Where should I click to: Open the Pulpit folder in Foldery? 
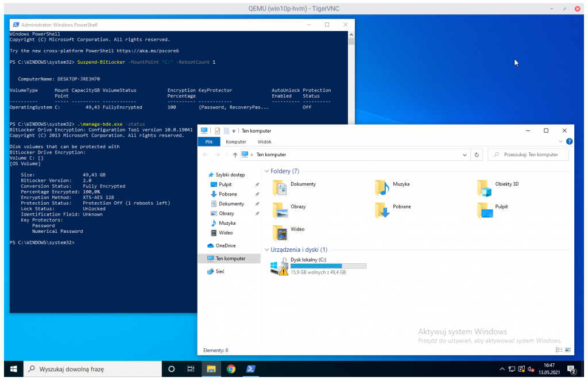point(492,209)
